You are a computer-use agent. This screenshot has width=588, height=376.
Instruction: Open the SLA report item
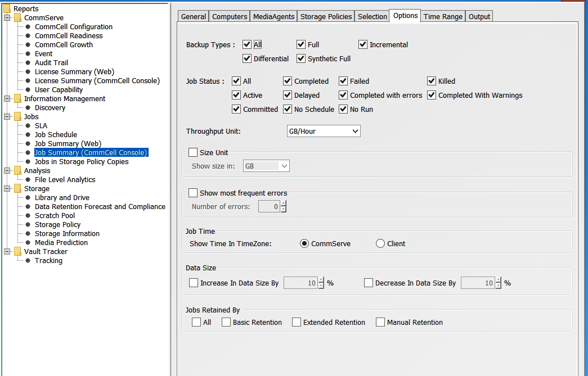tap(41, 125)
